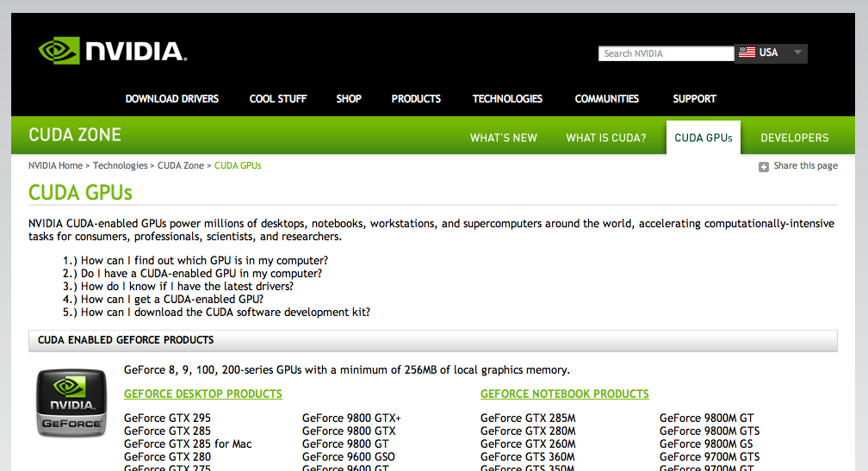Click GeForce GTX 280M text
Viewport: 868px width, 471px height.
point(528,431)
